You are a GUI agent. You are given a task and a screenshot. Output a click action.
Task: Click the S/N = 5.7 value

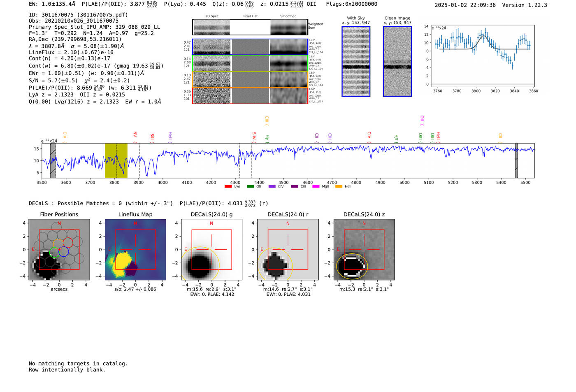coord(53,81)
